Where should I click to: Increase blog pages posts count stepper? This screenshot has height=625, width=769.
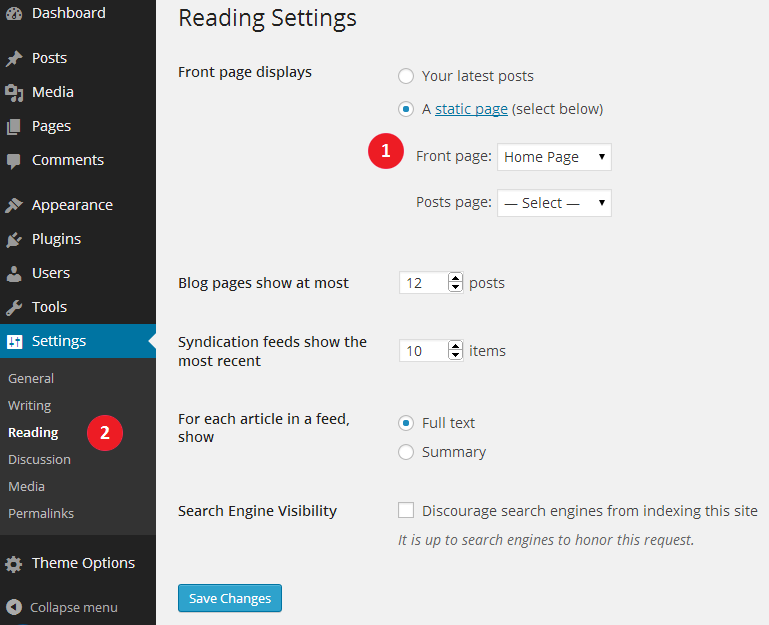(456, 278)
